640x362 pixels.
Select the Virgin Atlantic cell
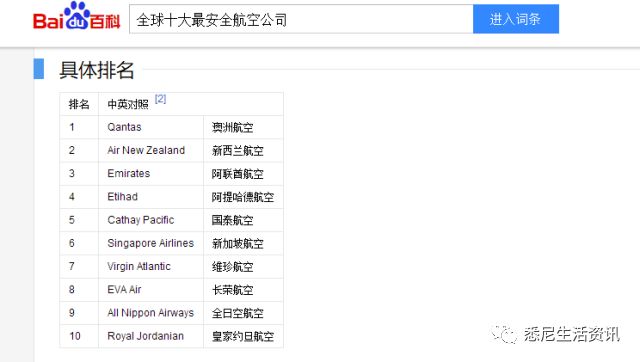(151, 267)
